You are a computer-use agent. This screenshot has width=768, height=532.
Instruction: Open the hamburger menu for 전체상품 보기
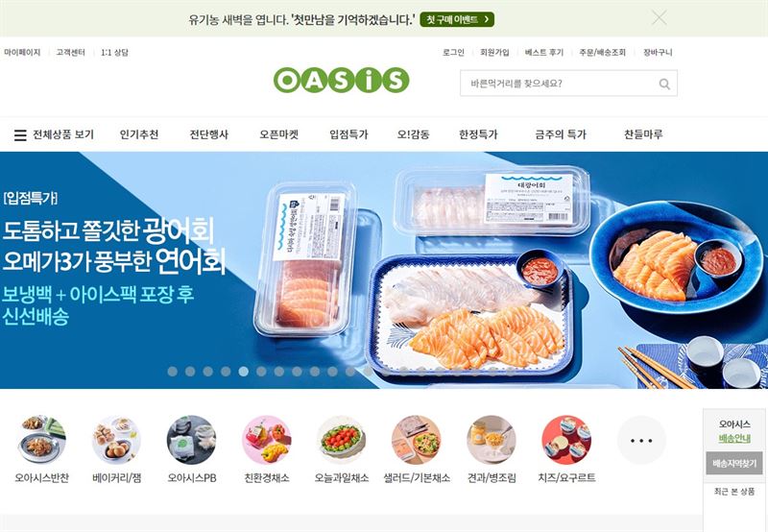coord(20,134)
